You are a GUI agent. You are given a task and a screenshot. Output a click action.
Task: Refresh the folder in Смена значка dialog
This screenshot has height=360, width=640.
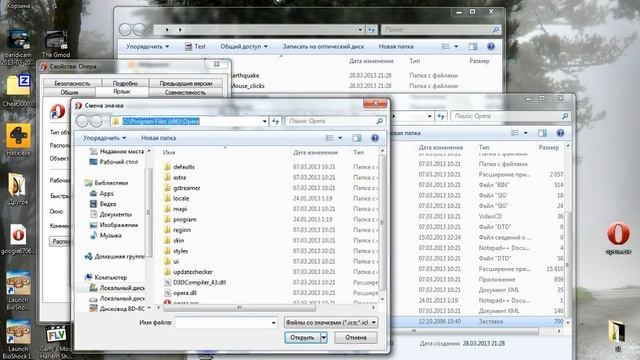coord(276,121)
